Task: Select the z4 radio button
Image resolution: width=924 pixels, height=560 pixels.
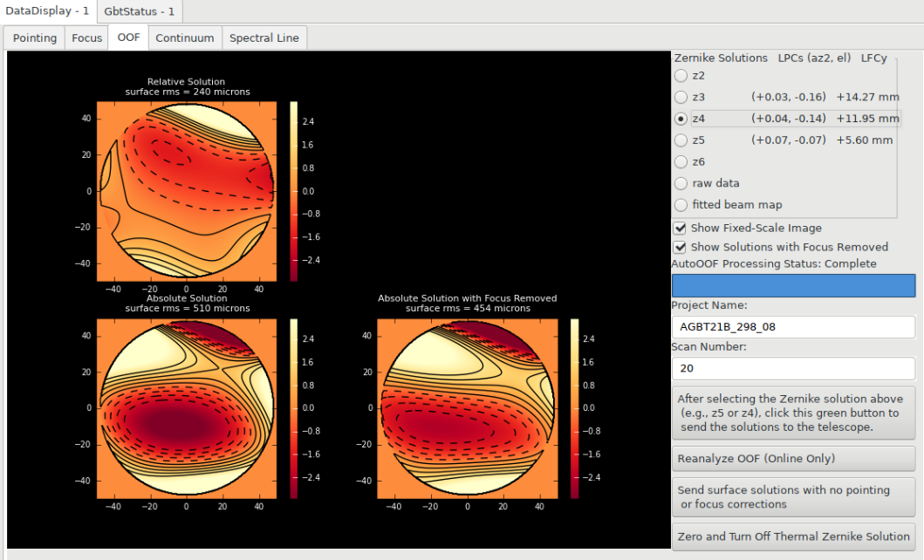Action: tap(681, 119)
